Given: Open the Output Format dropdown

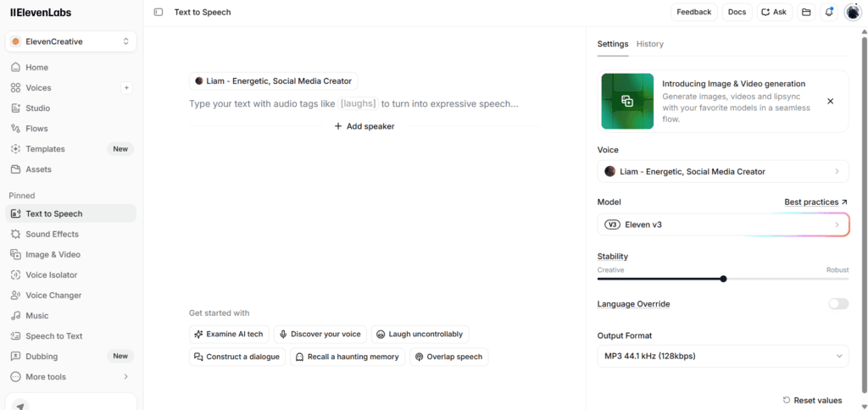Looking at the screenshot, I should (723, 356).
